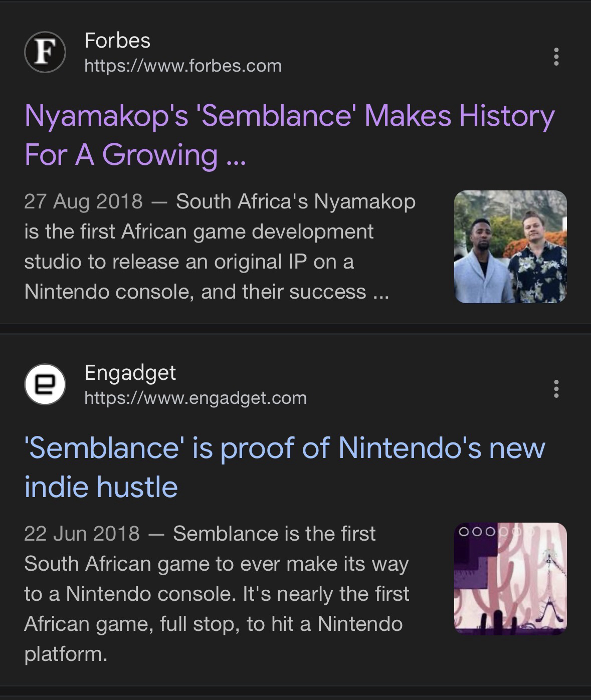Select the https://www.engadget.com URL

click(x=195, y=398)
